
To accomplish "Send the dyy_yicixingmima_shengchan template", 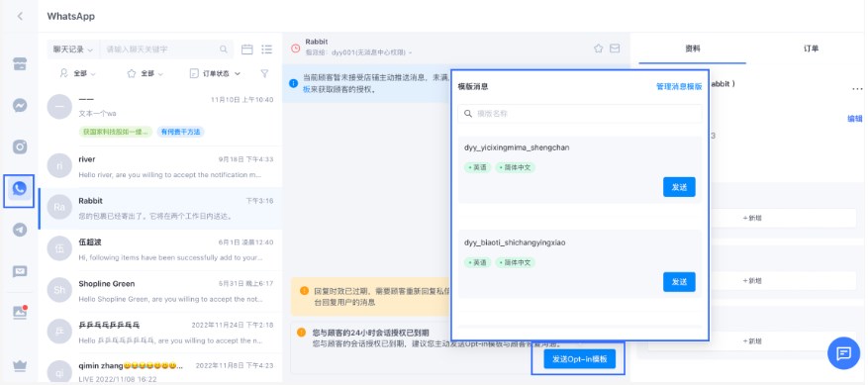I will [x=679, y=187].
